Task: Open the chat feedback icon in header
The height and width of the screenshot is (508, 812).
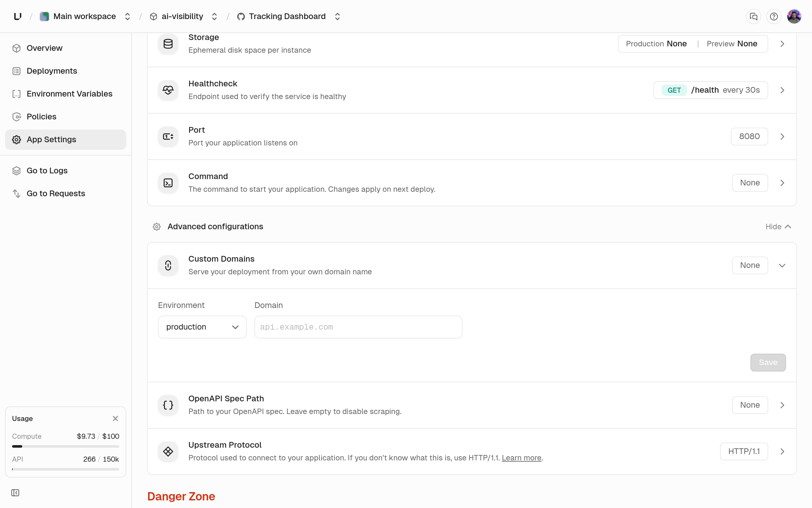Action: click(754, 17)
